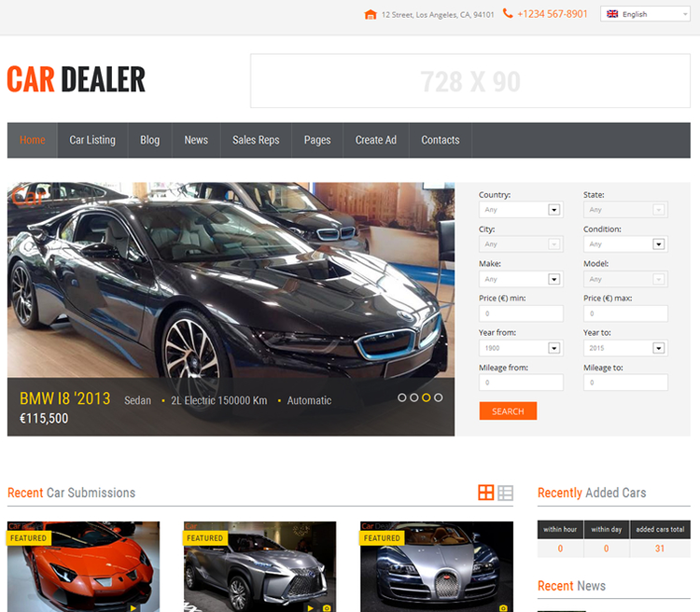Go to the Home menu item
The image size is (700, 612).
pos(32,140)
